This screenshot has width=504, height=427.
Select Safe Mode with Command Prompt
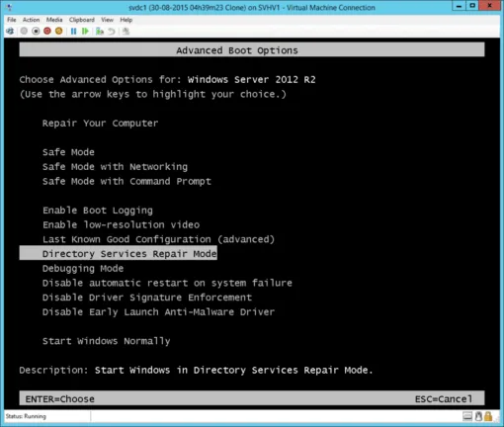click(x=126, y=181)
